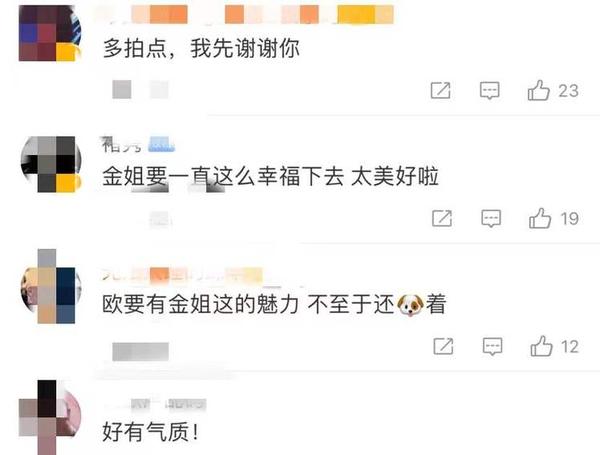The width and height of the screenshot is (600, 455).
Task: Like the comment with 23 likes
Action: [538, 90]
